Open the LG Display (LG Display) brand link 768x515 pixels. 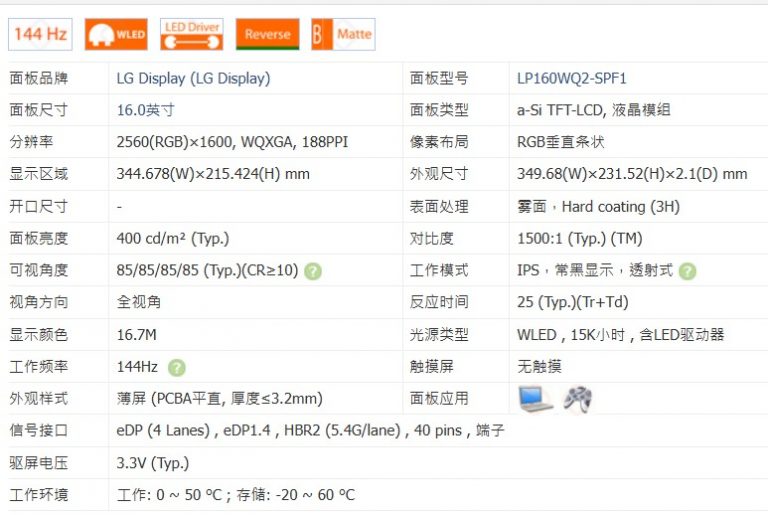click(193, 78)
